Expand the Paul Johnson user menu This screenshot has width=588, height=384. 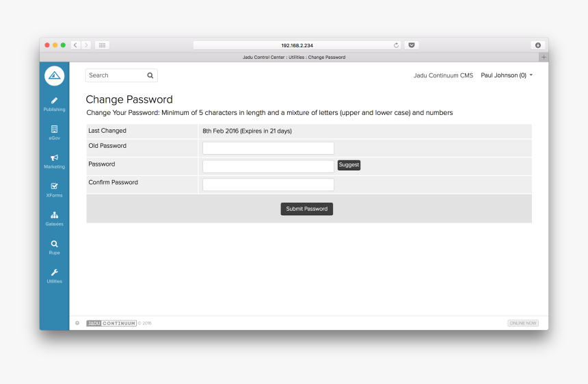tap(507, 75)
